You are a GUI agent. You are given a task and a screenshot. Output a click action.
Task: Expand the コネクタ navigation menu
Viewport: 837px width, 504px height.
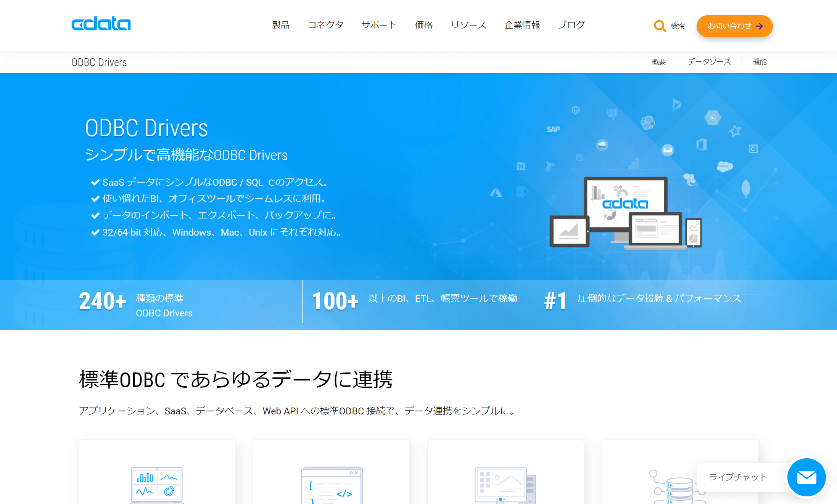pos(325,25)
